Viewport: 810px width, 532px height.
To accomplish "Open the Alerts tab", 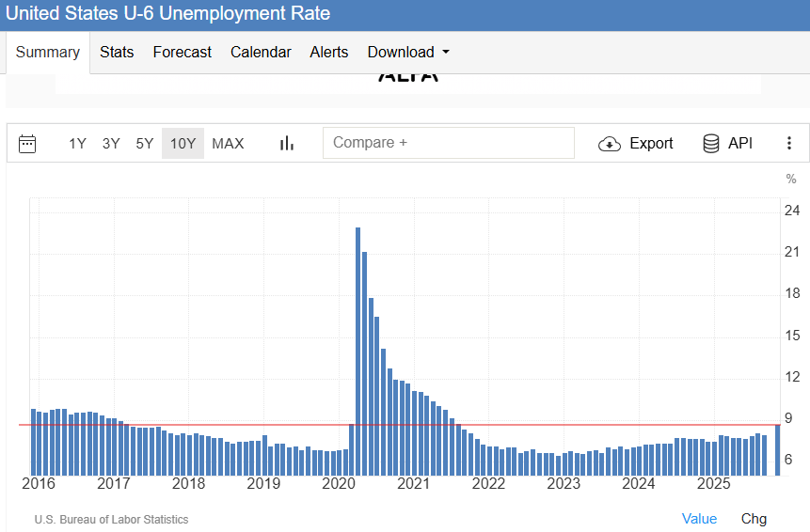I will pyautogui.click(x=329, y=53).
